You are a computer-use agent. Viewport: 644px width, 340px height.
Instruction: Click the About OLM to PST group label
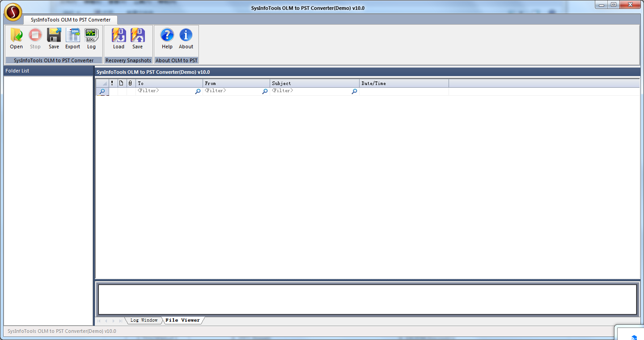point(177,60)
